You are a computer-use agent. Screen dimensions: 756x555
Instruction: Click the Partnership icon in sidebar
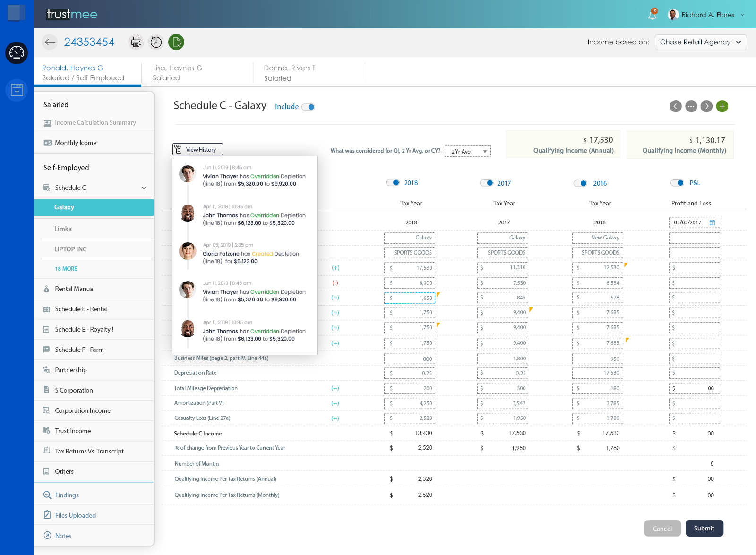click(x=46, y=370)
